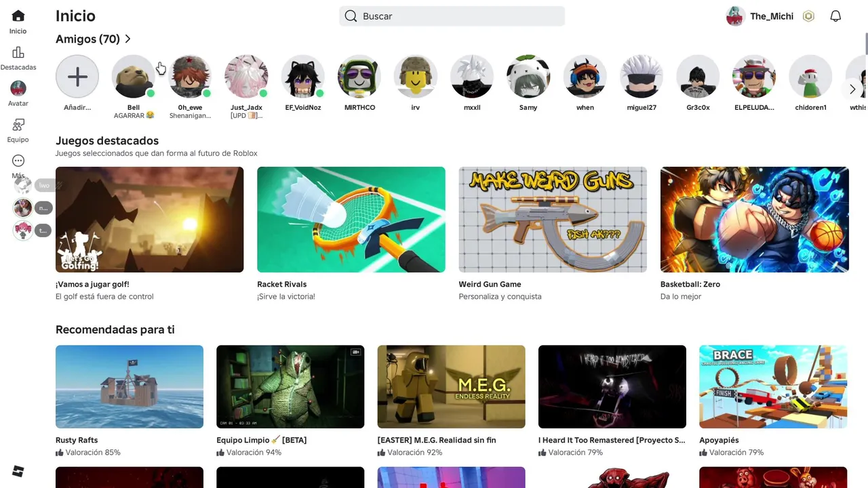Show more friends with right arrow
The image size is (868, 488).
[x=852, y=89]
